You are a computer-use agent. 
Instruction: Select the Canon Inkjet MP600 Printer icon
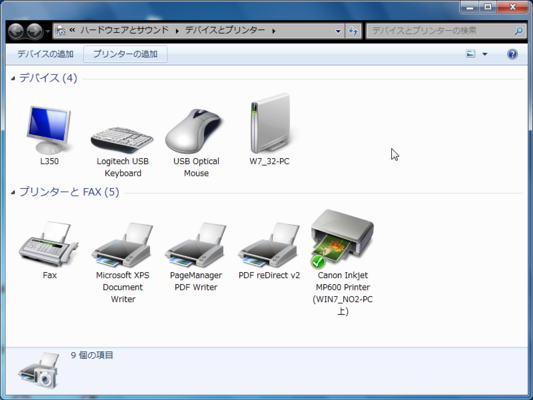[342, 239]
